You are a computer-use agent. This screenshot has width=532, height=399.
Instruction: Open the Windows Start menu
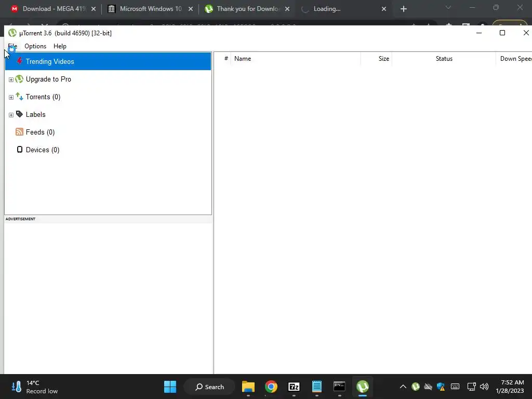(170, 387)
